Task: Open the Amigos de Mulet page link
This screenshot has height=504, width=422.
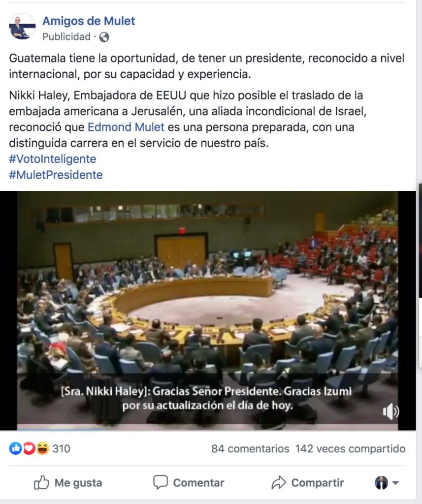Action: [89, 21]
